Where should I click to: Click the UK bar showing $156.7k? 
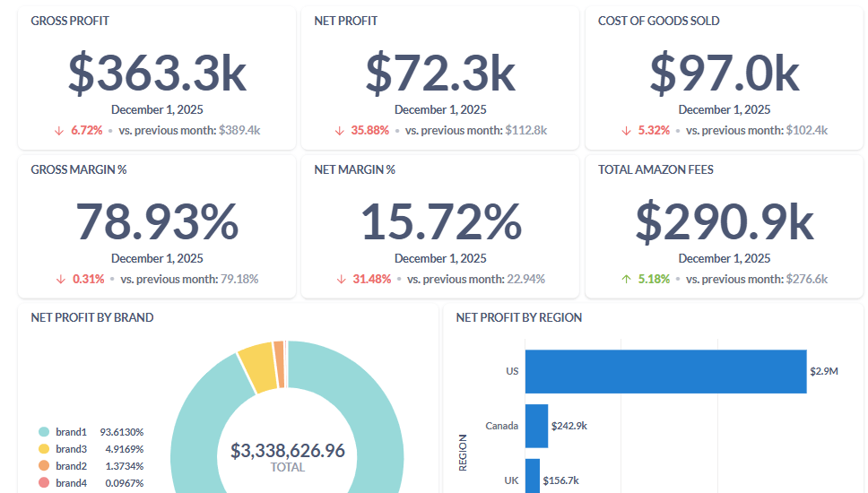(x=533, y=478)
